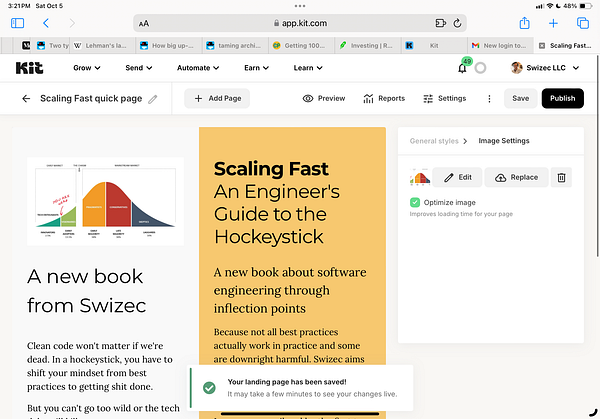Open the three-dot more options menu
Image resolution: width=600 pixels, height=419 pixels.
click(489, 99)
